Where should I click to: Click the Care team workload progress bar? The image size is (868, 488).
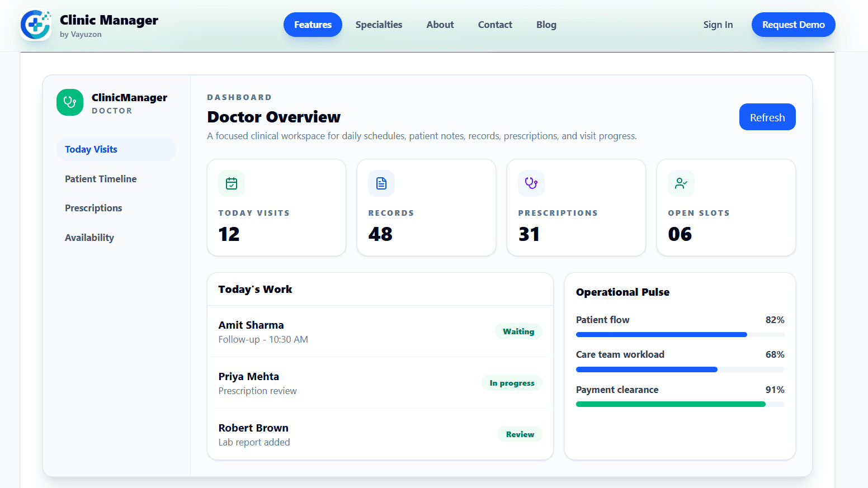pos(680,369)
